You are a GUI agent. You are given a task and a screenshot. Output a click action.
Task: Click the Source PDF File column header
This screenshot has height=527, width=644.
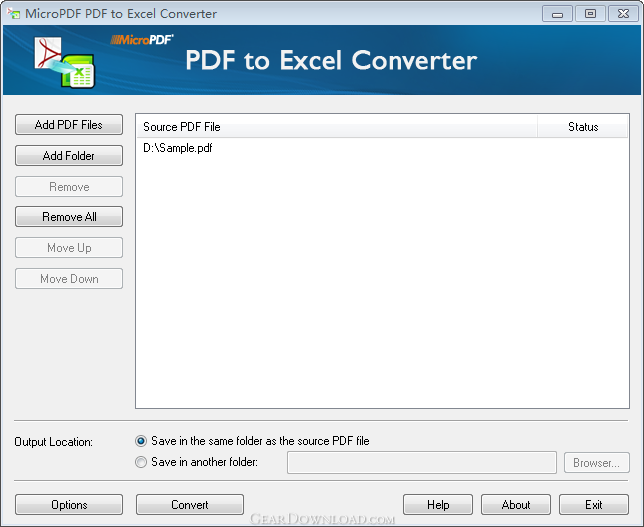pos(337,127)
